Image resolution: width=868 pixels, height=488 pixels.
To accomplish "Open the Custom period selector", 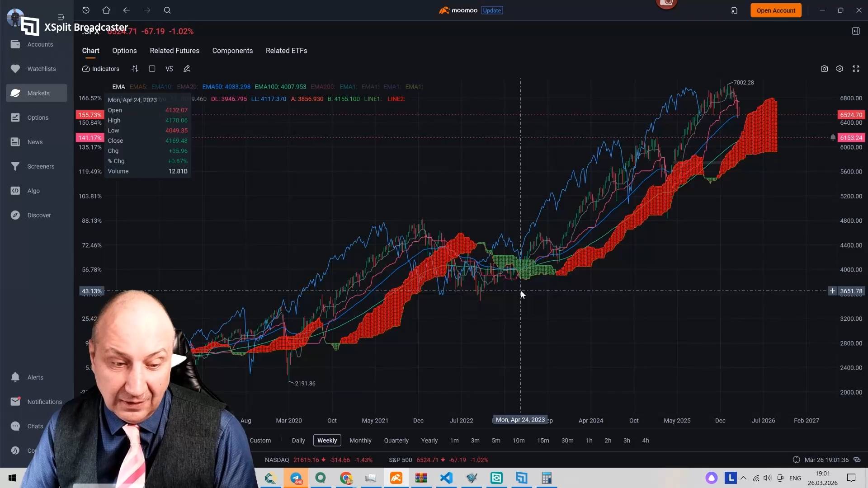I will (x=260, y=441).
